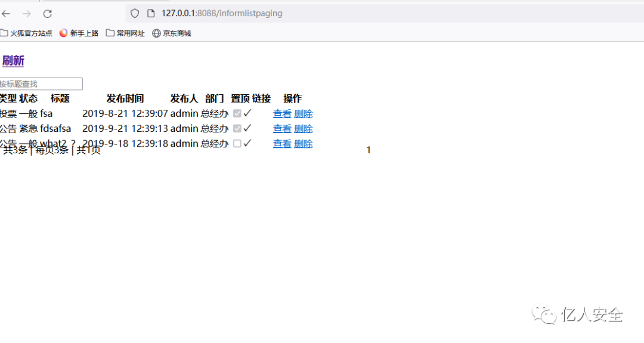Click 删除 link for the what2 row
The image size is (644, 343).
[x=304, y=144]
